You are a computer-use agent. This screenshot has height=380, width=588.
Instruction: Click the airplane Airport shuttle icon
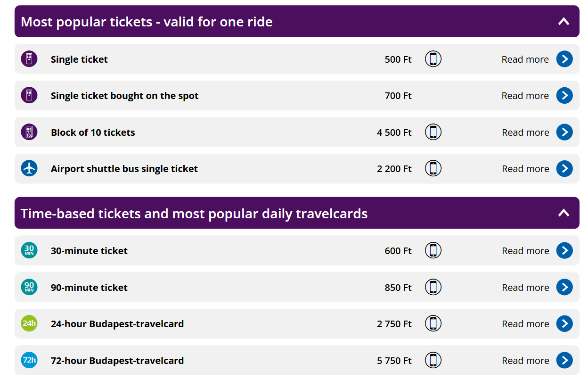point(29,168)
